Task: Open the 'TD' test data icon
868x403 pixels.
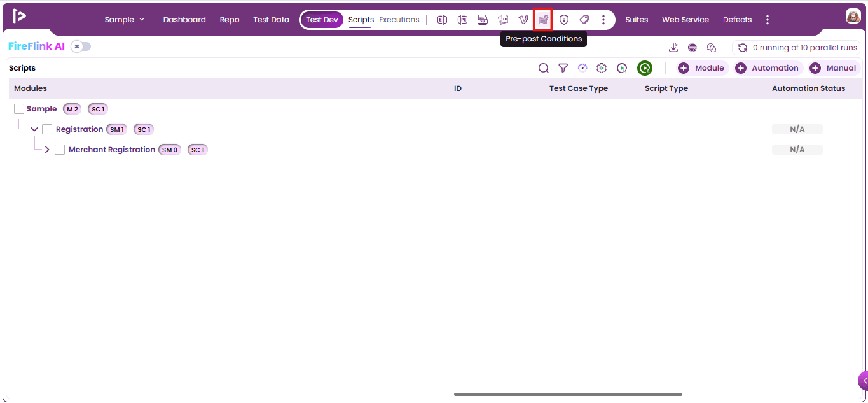Action: [503, 20]
